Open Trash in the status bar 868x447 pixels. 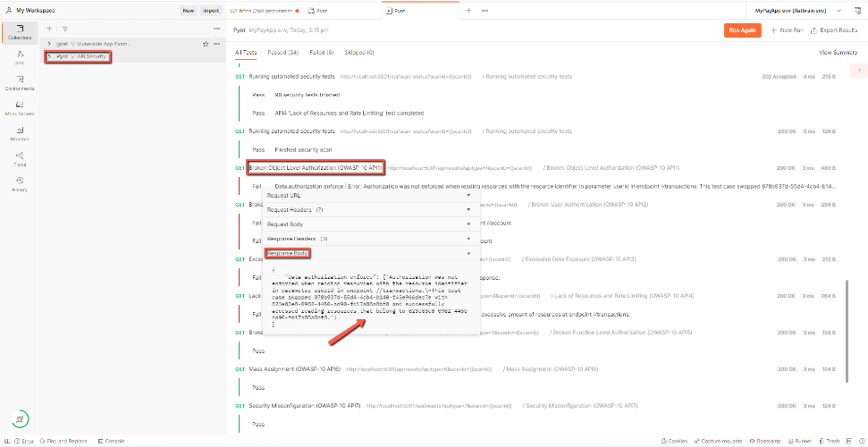(829, 442)
